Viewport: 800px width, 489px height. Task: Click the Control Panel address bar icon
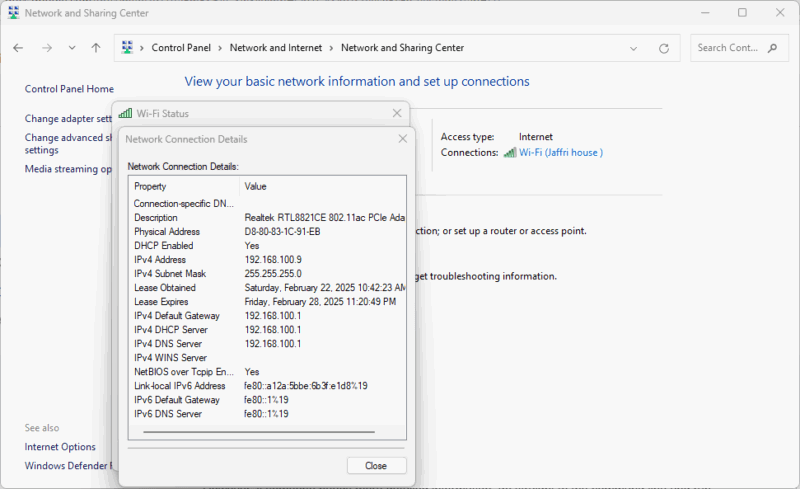click(x=128, y=48)
